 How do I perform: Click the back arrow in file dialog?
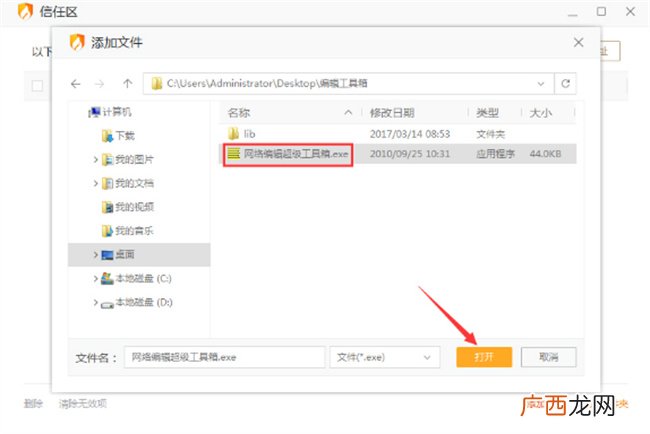click(x=75, y=84)
